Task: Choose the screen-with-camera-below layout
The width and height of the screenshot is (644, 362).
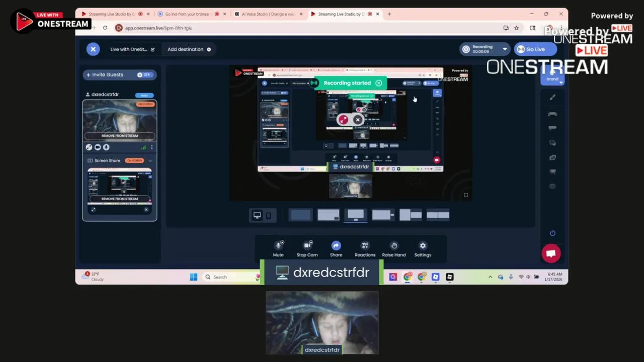Action: (x=356, y=215)
